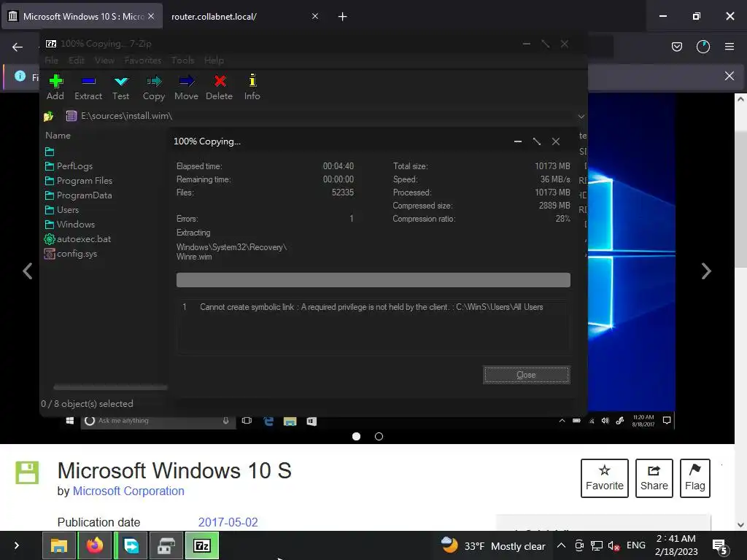
Task: Click the up-folder icon beside the address path
Action: pyautogui.click(x=49, y=116)
